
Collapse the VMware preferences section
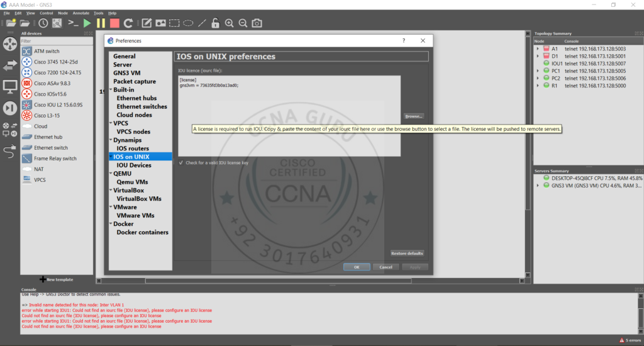click(x=111, y=207)
